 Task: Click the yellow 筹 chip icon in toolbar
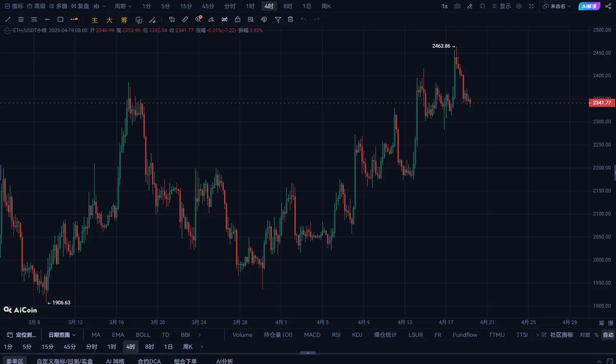click(124, 20)
